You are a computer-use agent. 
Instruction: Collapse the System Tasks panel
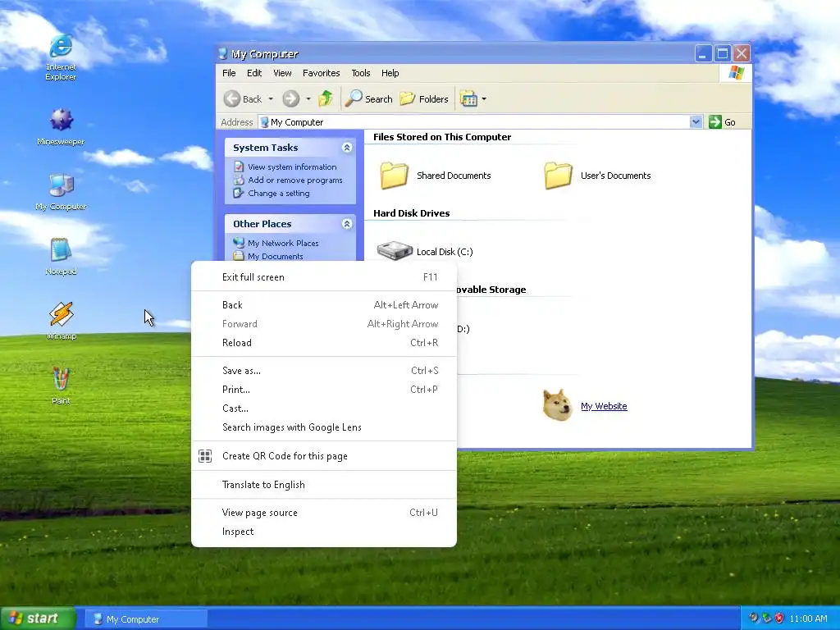coord(347,148)
